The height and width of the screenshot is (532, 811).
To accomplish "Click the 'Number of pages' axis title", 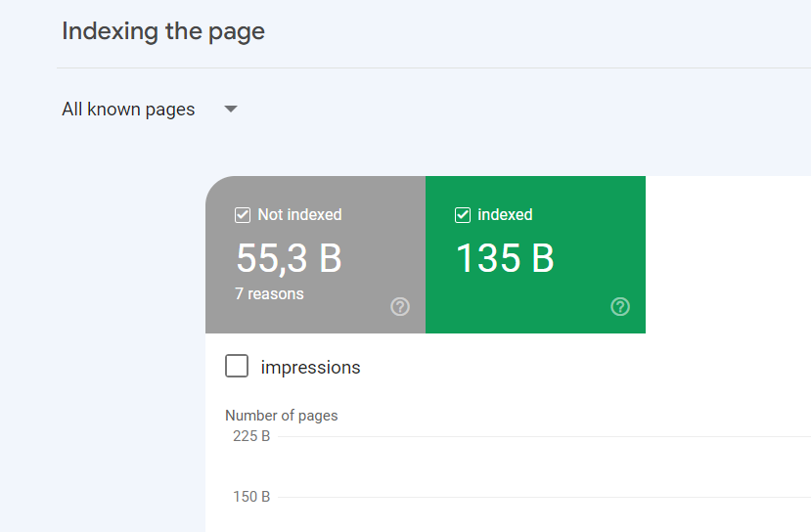I will point(282,416).
